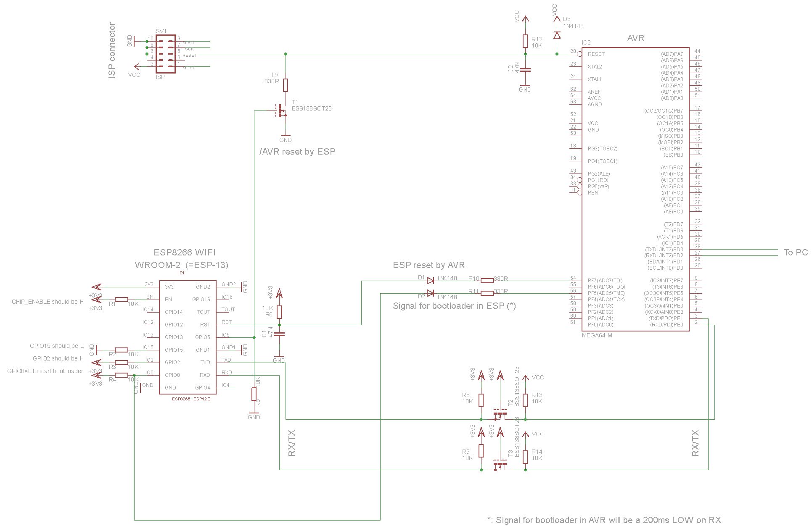The width and height of the screenshot is (812, 526).
Task: Click the 'MEGA64-M' part name
Action: click(x=597, y=335)
